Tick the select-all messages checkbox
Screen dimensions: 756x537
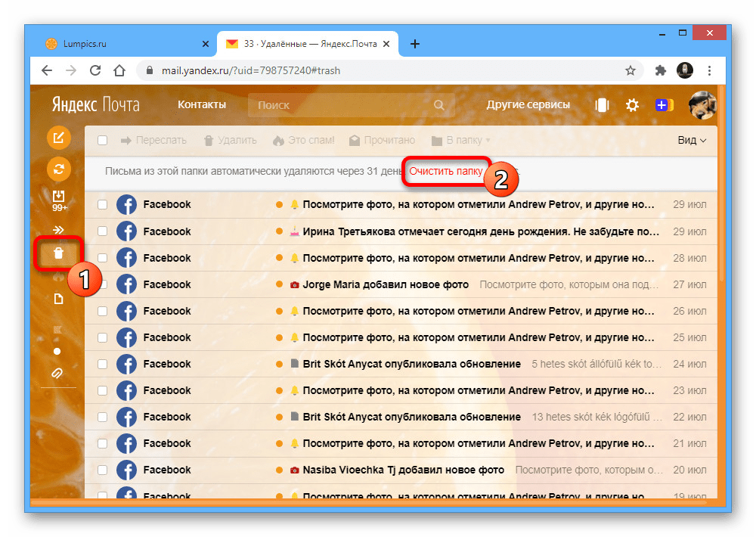point(103,140)
